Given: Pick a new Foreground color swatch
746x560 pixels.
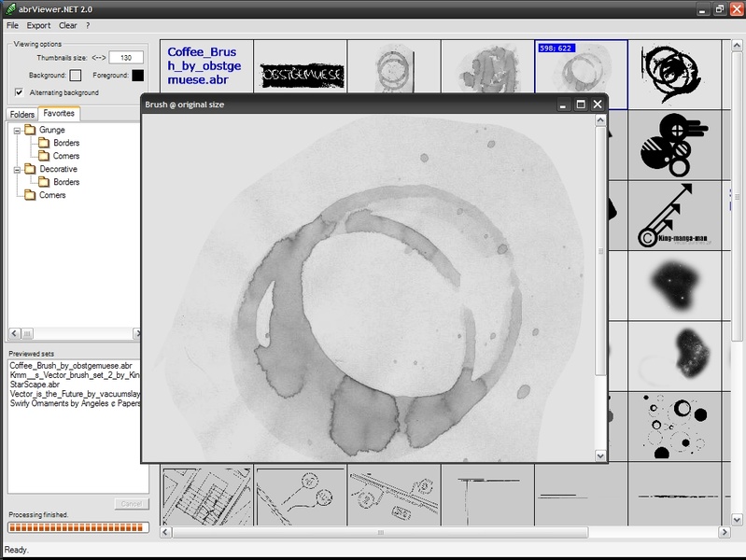Looking at the screenshot, I should tap(137, 75).
